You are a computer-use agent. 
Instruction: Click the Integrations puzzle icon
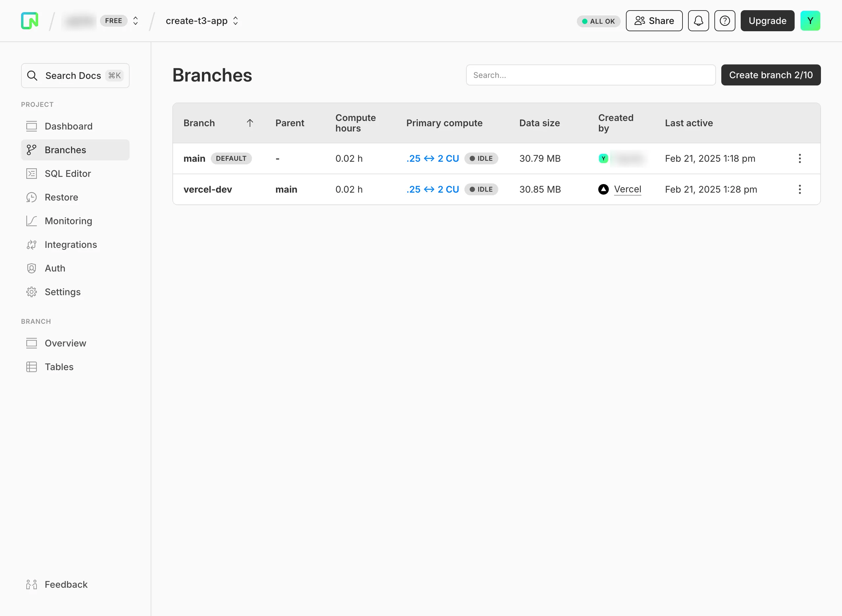pos(32,245)
